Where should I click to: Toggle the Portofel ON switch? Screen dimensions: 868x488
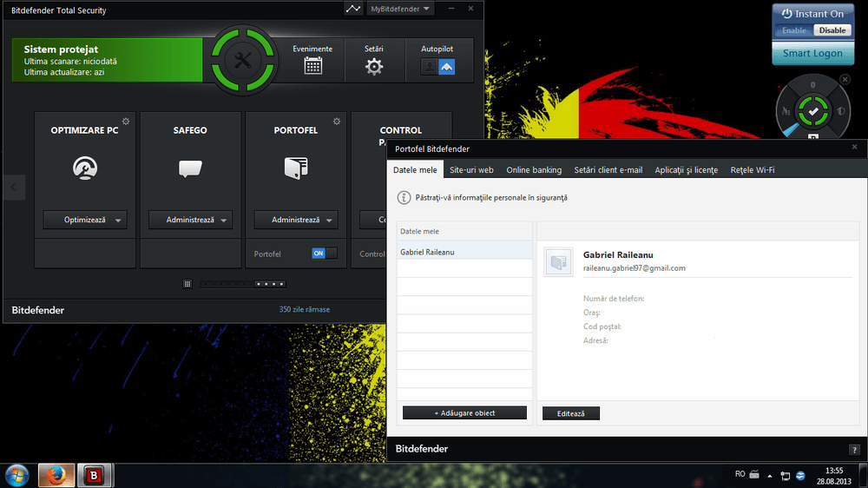[324, 254]
